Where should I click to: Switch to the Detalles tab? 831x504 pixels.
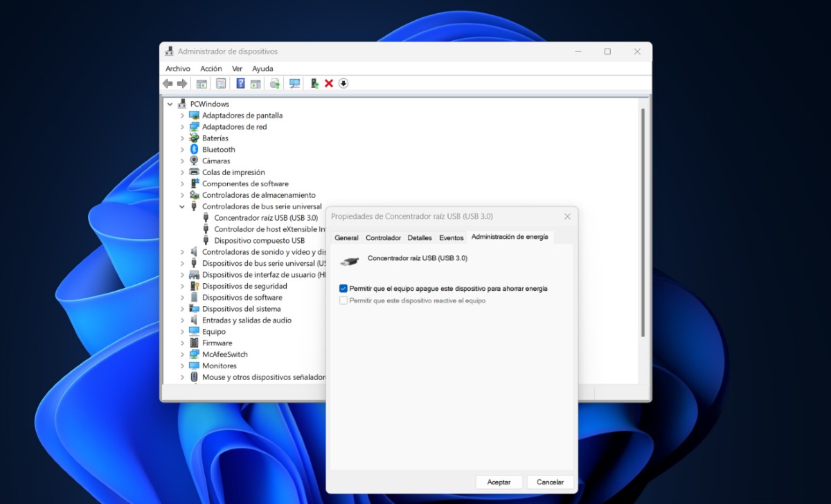[x=420, y=237]
